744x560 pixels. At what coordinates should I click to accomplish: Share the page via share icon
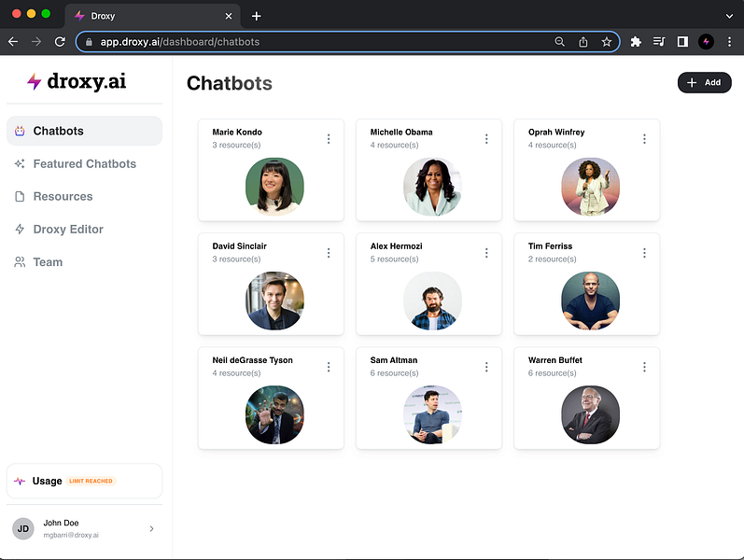(x=583, y=42)
